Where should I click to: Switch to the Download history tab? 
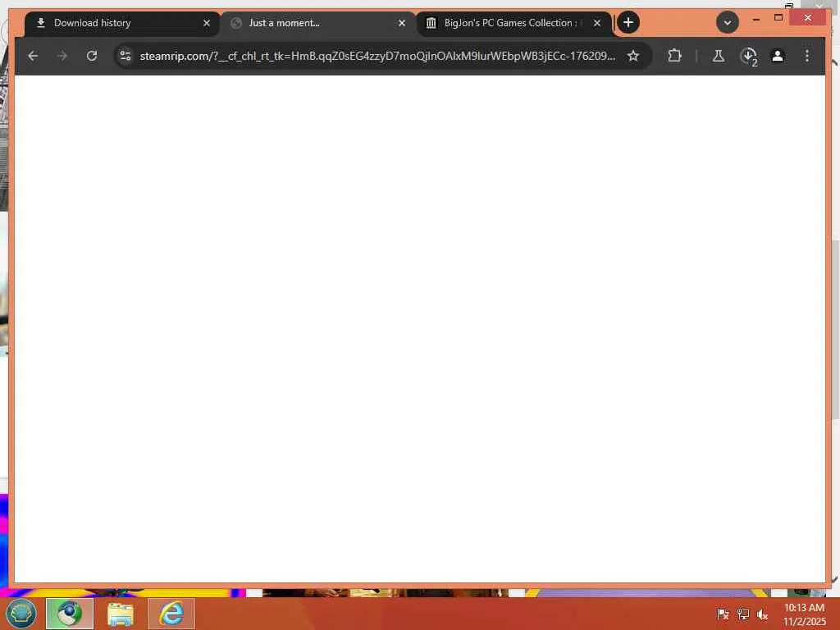pos(122,23)
